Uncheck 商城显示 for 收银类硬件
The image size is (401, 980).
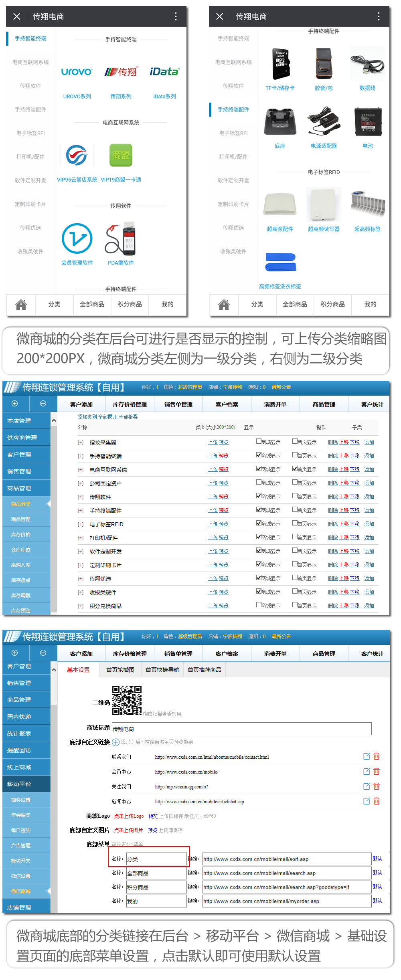259,591
